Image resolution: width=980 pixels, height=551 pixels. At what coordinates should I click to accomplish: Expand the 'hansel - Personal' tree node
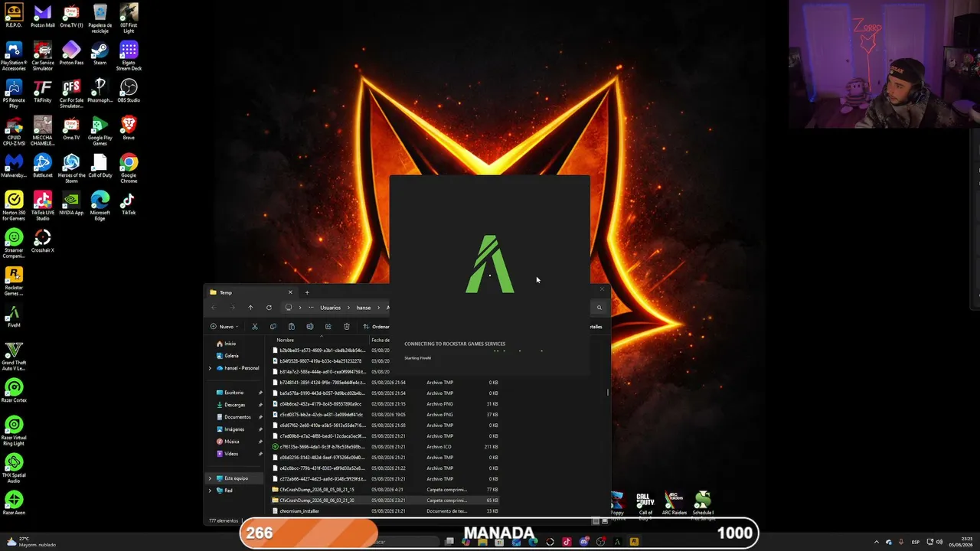pos(210,368)
